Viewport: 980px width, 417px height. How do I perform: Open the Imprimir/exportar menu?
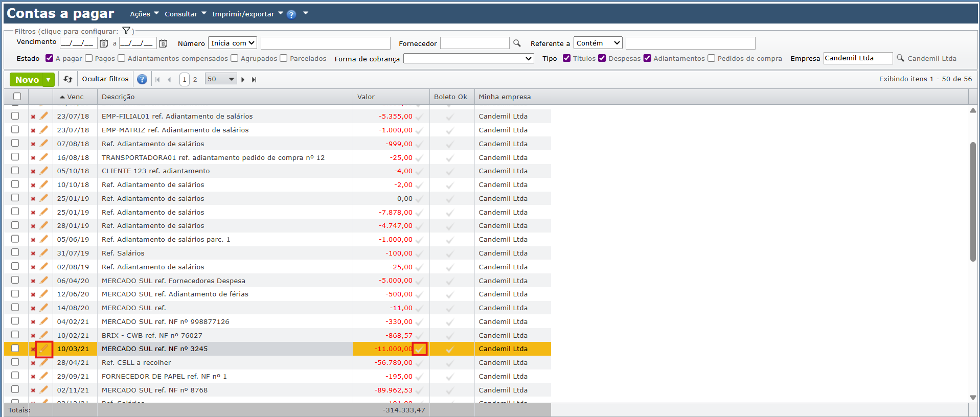coord(247,14)
